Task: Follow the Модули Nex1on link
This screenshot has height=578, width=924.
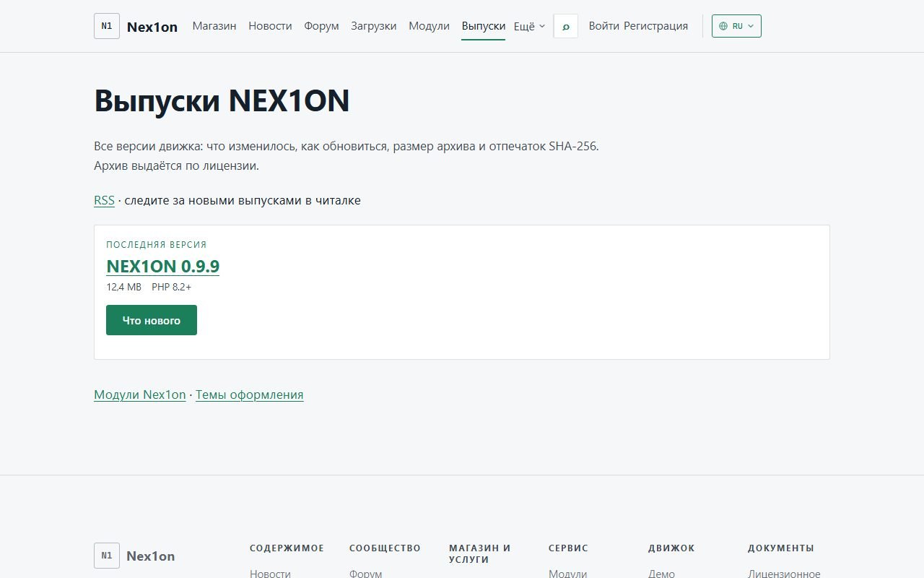Action: coord(140,394)
